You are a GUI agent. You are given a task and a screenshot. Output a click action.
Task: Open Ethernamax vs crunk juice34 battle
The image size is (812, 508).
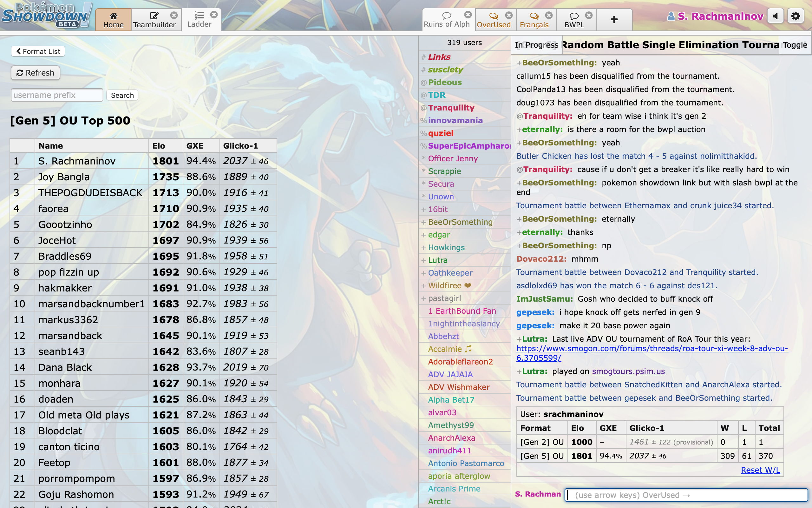[645, 206]
